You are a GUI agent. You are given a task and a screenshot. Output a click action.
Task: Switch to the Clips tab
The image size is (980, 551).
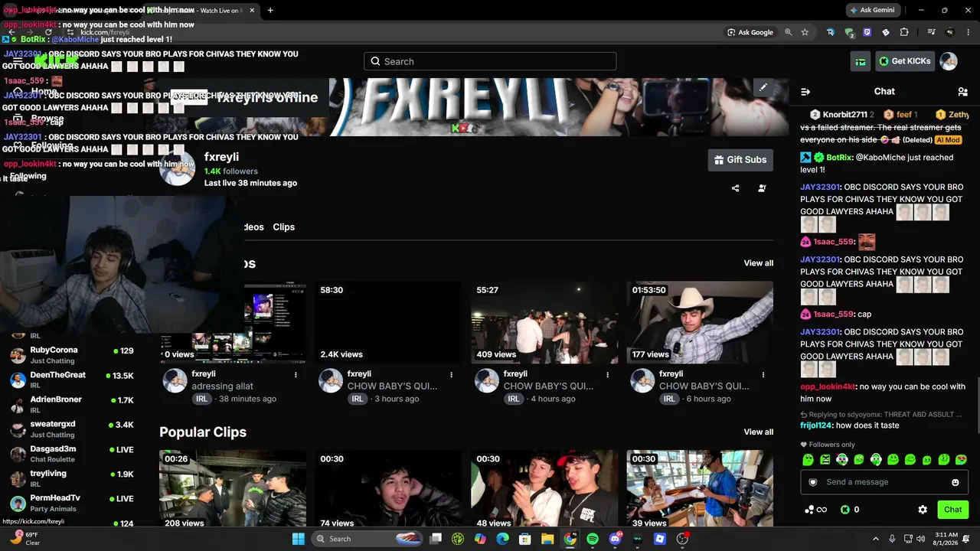tap(284, 227)
